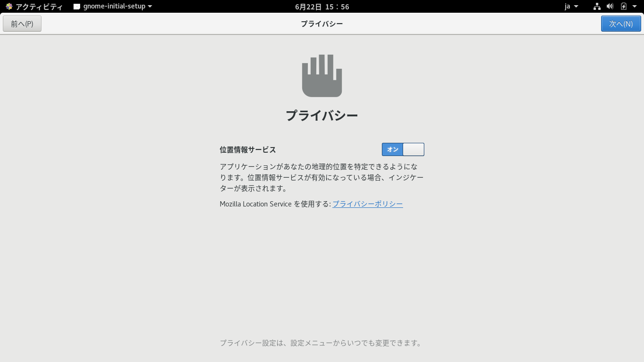Click the footer note about プライバシー設定
Viewport: 644px width, 362px height.
click(322, 343)
